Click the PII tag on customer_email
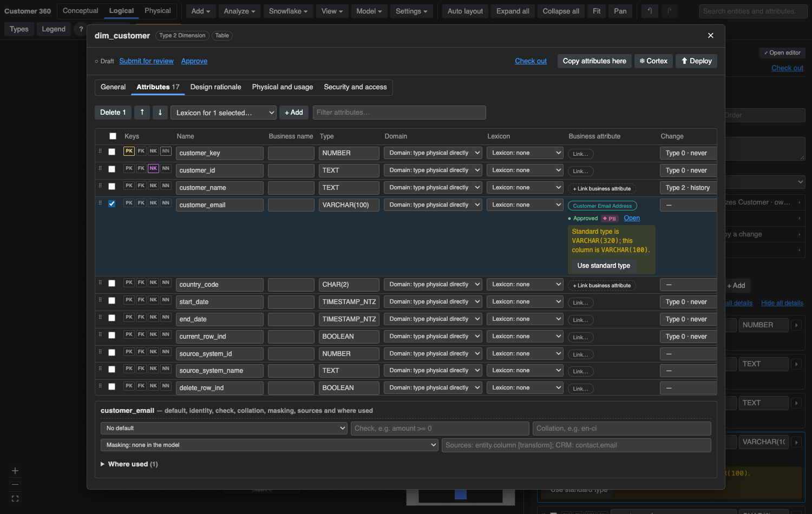 (610, 219)
